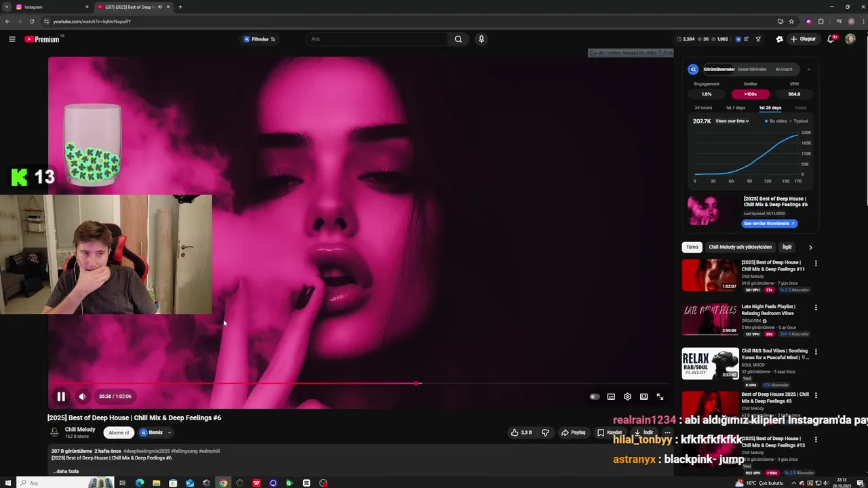Expand description with ...daha fazla
Viewport: 868px width, 488px height.
pyautogui.click(x=66, y=471)
